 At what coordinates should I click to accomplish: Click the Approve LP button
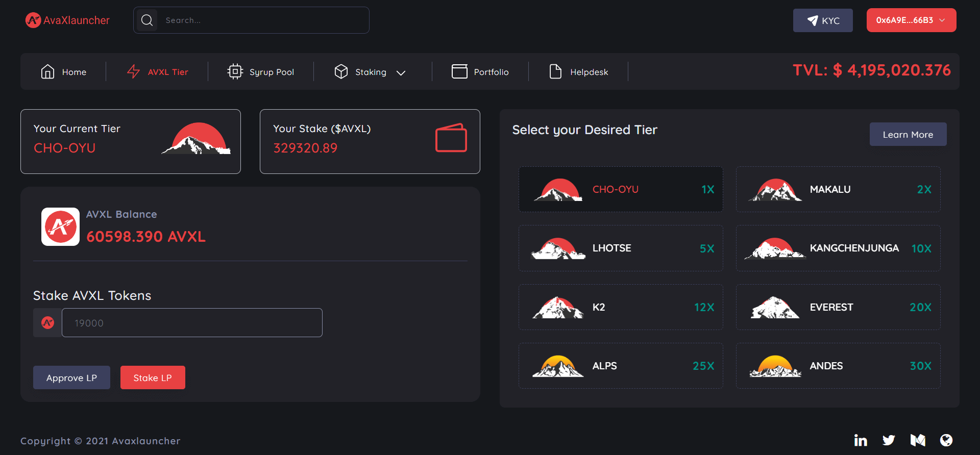[x=71, y=377]
